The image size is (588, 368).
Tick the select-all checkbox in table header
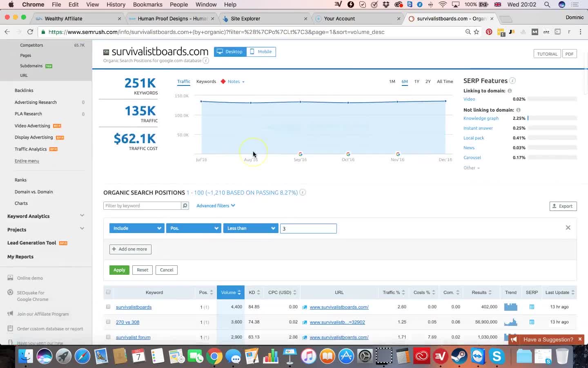tap(108, 292)
